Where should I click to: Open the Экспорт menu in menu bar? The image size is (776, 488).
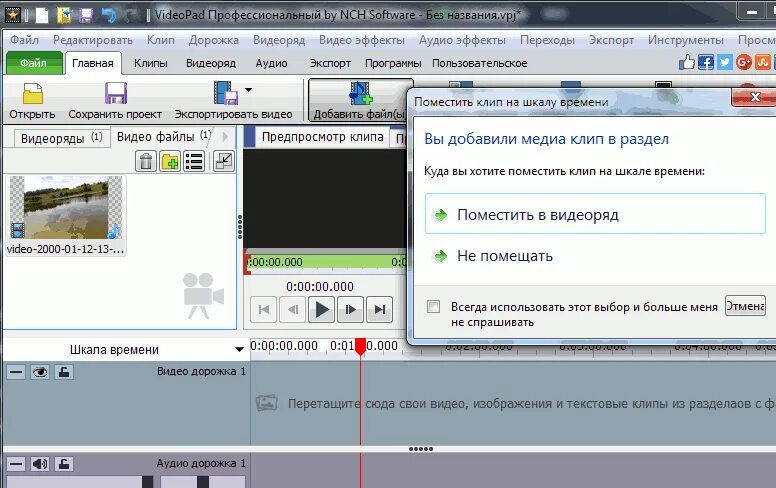611,40
